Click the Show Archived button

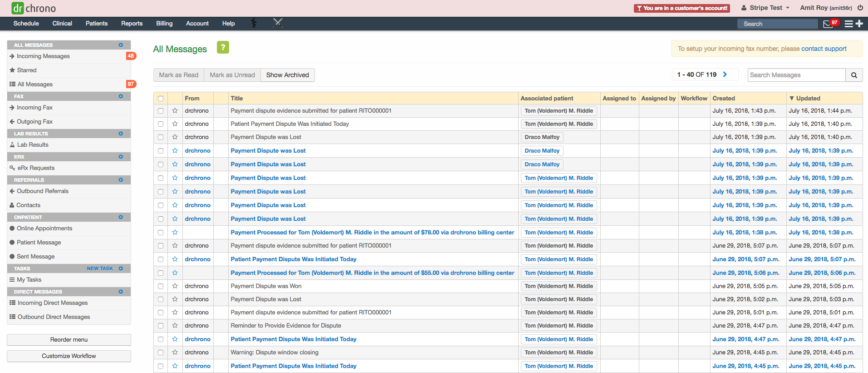(x=288, y=75)
